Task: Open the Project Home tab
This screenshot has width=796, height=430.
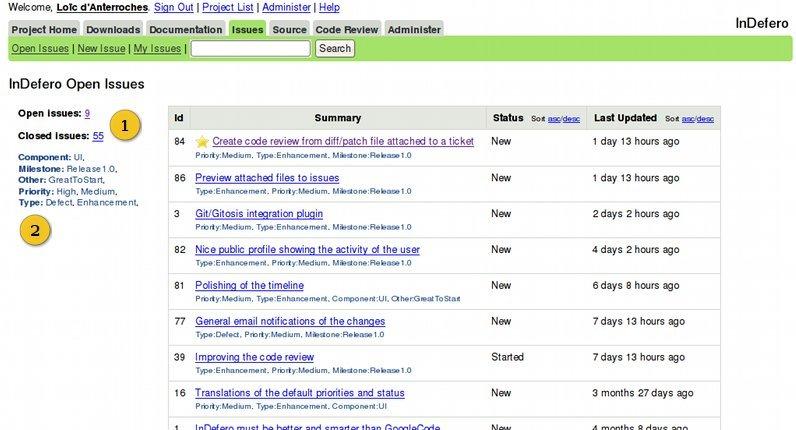Action: 44,29
